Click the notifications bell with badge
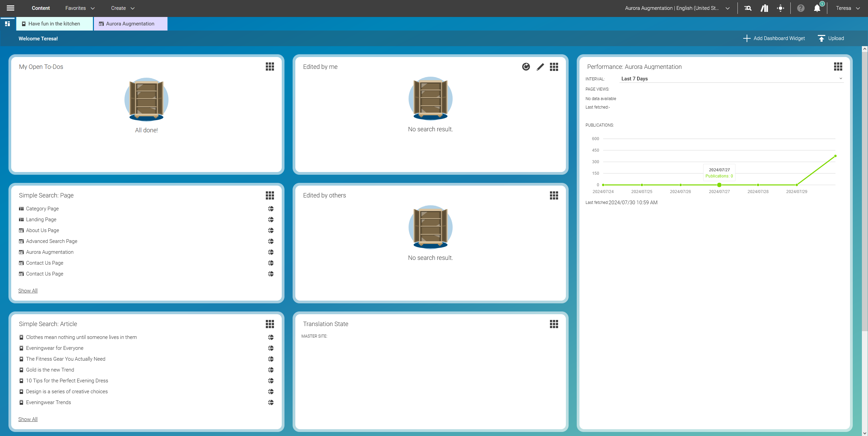This screenshot has height=436, width=868. [x=817, y=8]
